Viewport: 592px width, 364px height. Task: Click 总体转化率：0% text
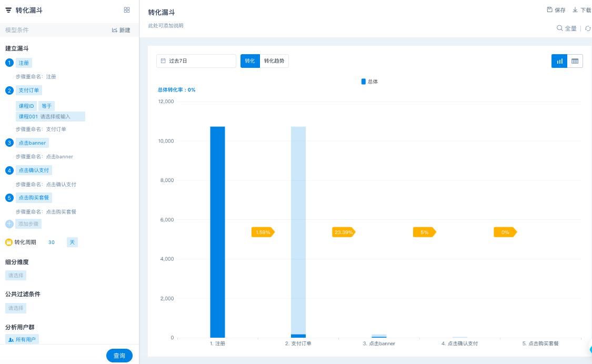(x=176, y=90)
